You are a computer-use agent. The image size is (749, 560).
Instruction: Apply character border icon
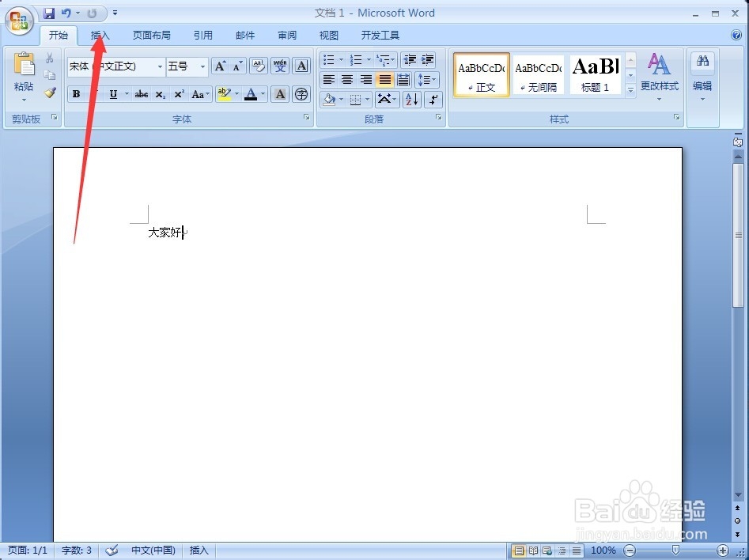tap(301, 66)
